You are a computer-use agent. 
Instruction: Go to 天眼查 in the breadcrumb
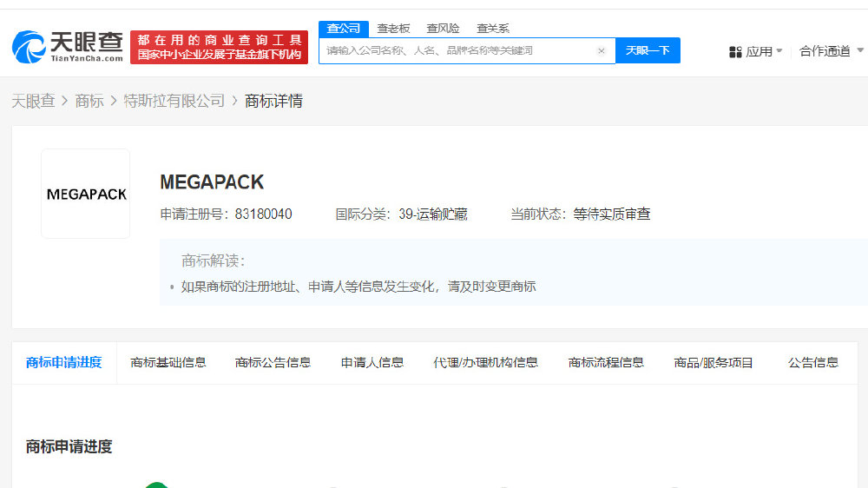click(x=33, y=101)
